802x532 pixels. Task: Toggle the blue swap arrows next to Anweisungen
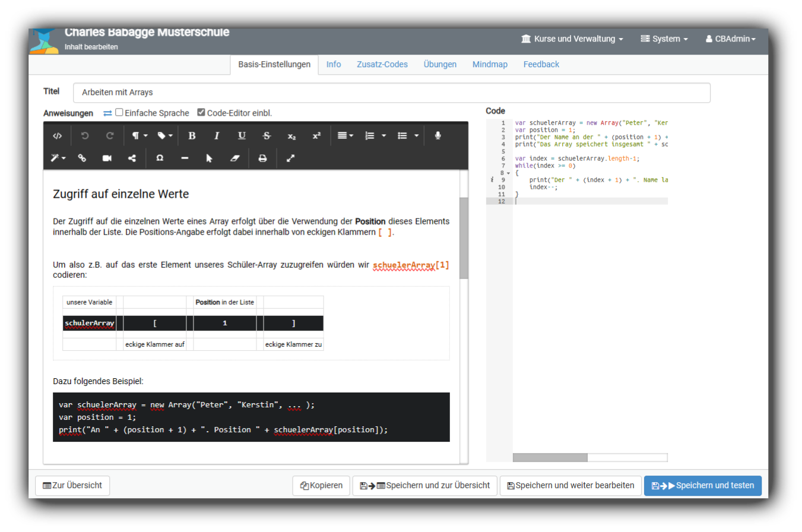[x=107, y=112]
